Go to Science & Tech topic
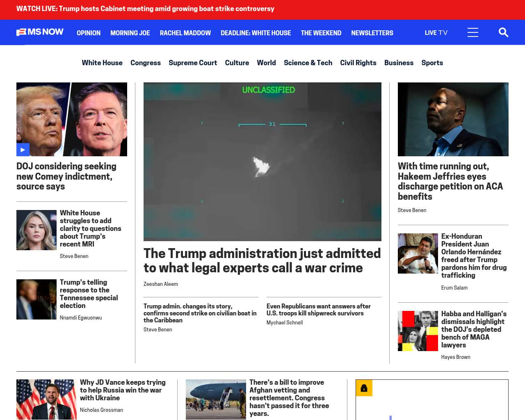 point(308,63)
